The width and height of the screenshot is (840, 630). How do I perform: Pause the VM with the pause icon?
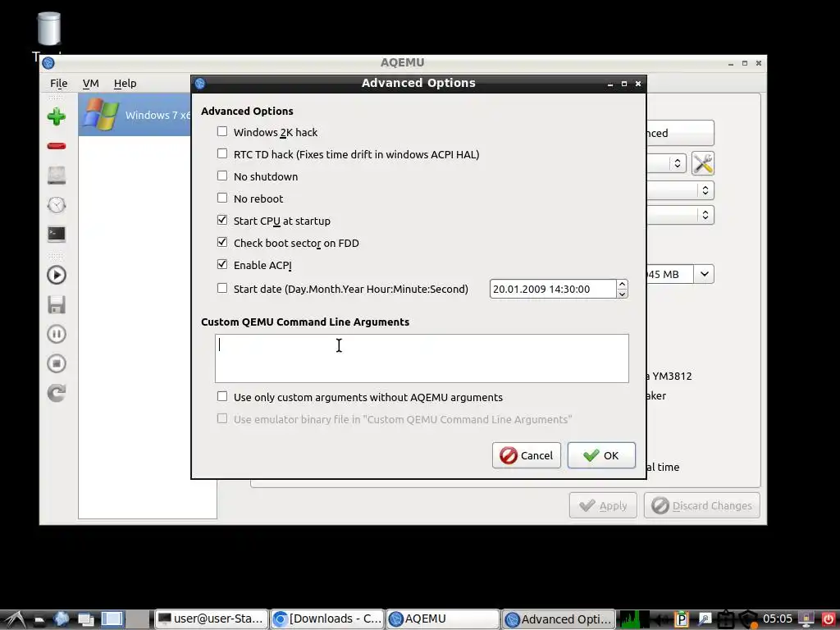(57, 334)
